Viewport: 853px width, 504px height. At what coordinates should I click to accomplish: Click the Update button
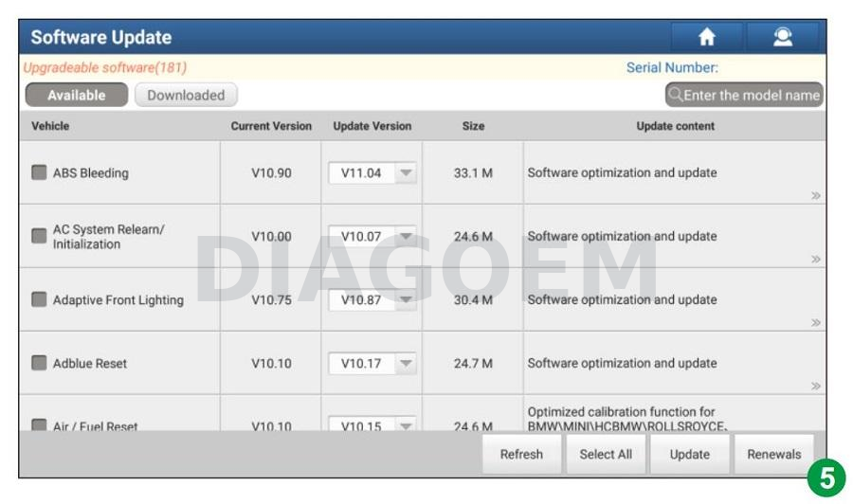(x=689, y=454)
